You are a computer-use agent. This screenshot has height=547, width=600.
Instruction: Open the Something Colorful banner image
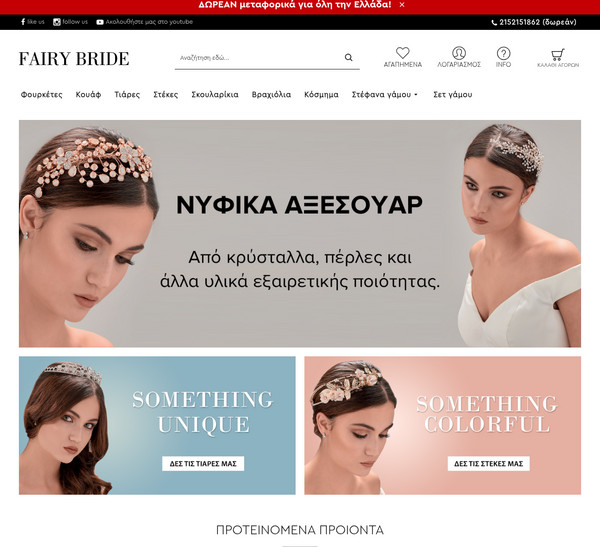[443, 425]
